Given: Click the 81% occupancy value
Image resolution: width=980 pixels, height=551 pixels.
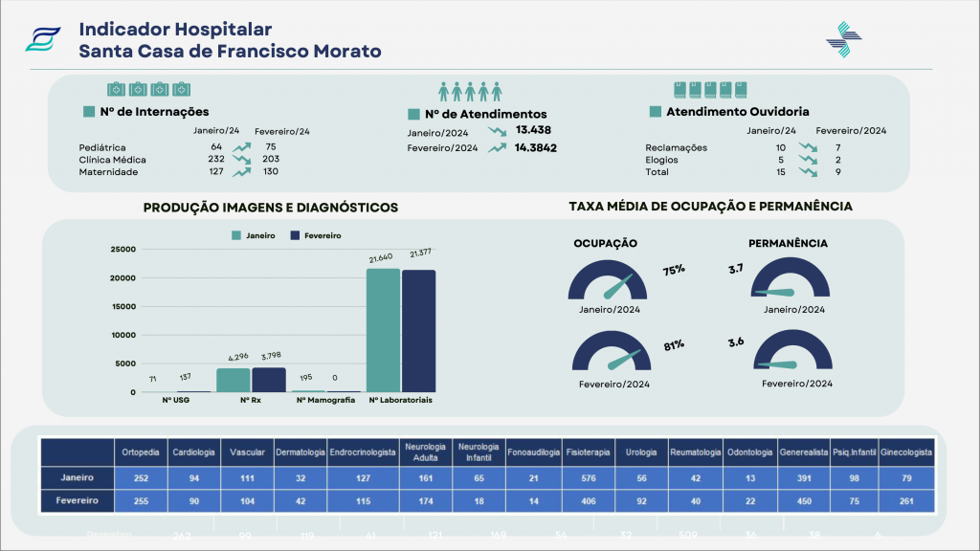Looking at the screenshot, I should (674, 344).
